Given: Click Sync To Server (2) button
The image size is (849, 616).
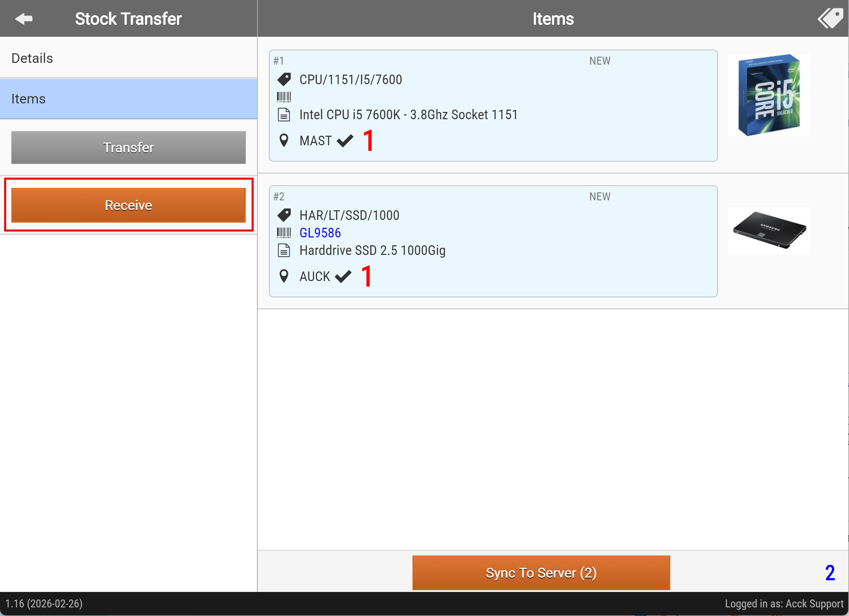Looking at the screenshot, I should pos(541,573).
